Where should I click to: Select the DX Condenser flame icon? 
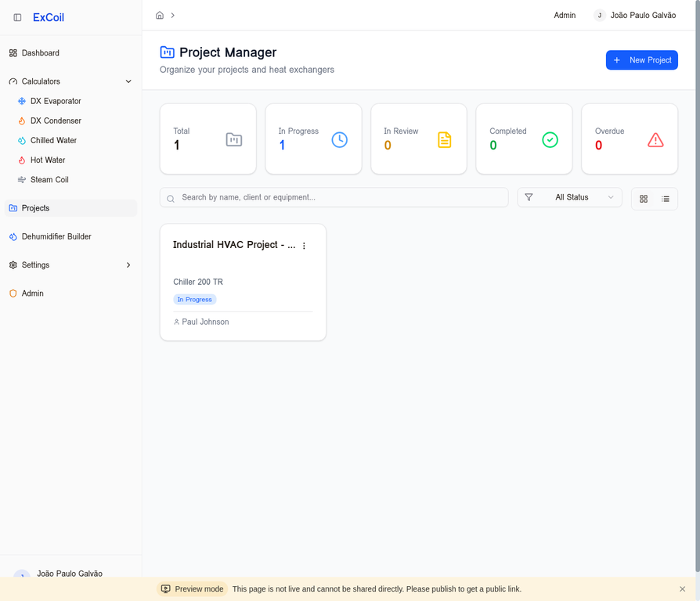[x=21, y=121]
